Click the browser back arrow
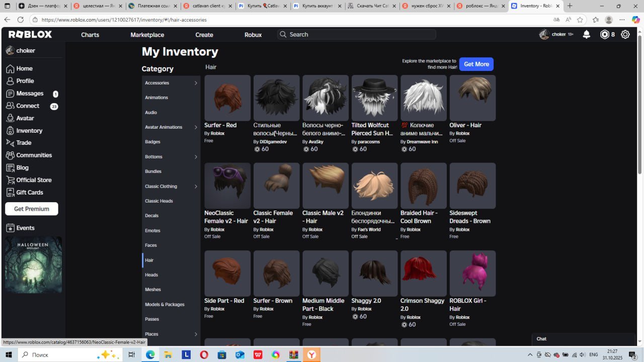This screenshot has height=362, width=644. [x=7, y=20]
